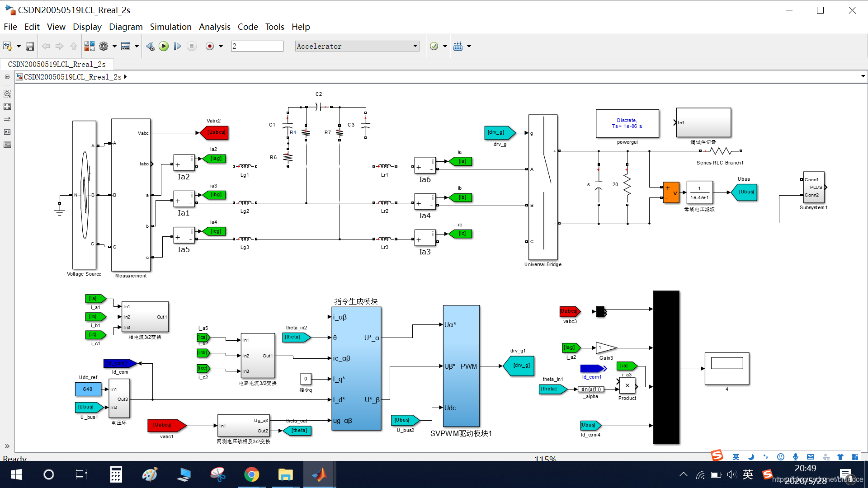Open Chrome from the Windows taskbar

point(251,474)
